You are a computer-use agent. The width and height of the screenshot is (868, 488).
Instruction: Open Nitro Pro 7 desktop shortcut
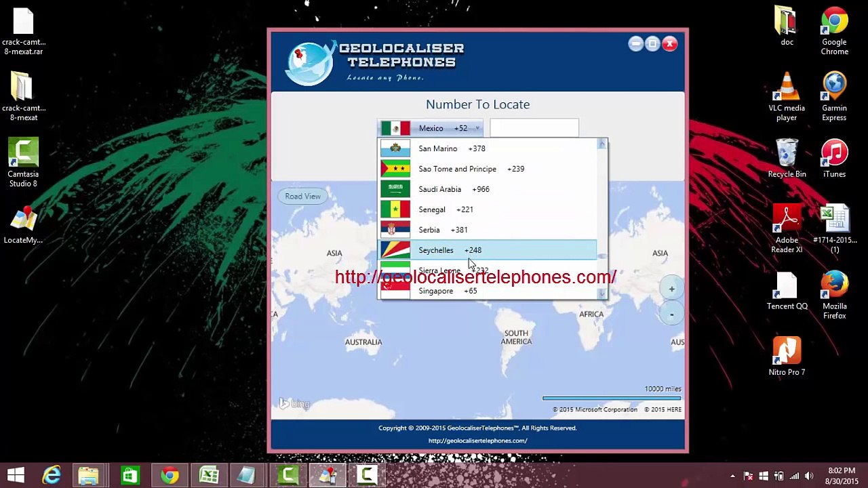(787, 357)
